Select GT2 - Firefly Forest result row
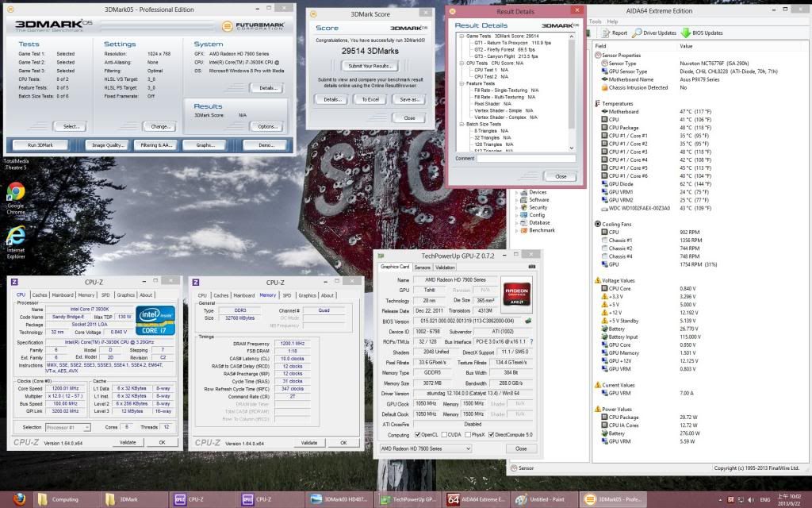This screenshot has width=812, height=508. [505, 50]
